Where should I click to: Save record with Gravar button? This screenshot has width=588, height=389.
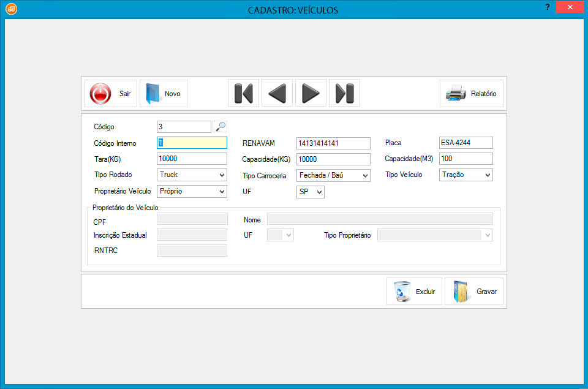[x=474, y=292]
